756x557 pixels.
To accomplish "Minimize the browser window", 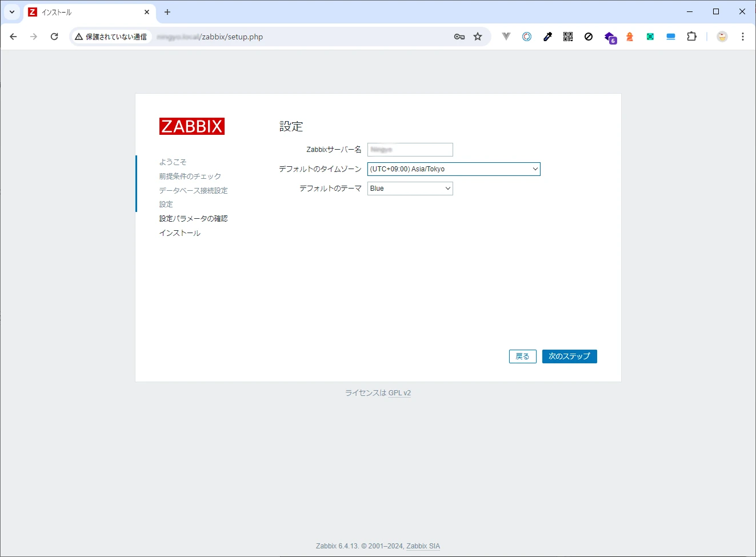I will click(x=690, y=11).
